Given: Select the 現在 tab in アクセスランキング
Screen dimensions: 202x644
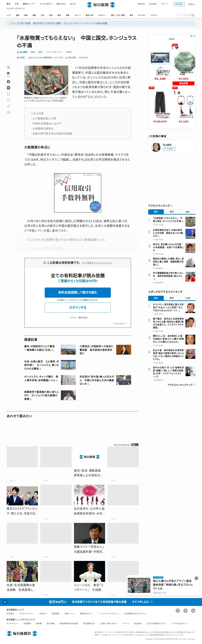Looking at the screenshot, I should (156, 212).
